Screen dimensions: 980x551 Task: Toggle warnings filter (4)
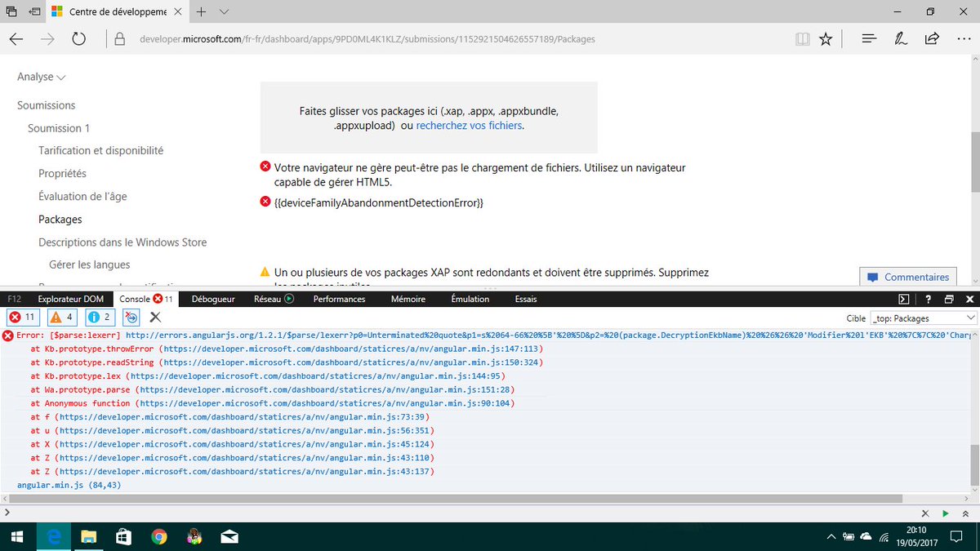pos(62,318)
